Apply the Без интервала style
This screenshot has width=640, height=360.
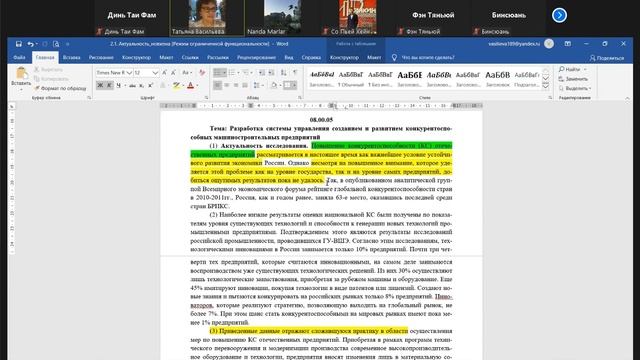(x=380, y=79)
